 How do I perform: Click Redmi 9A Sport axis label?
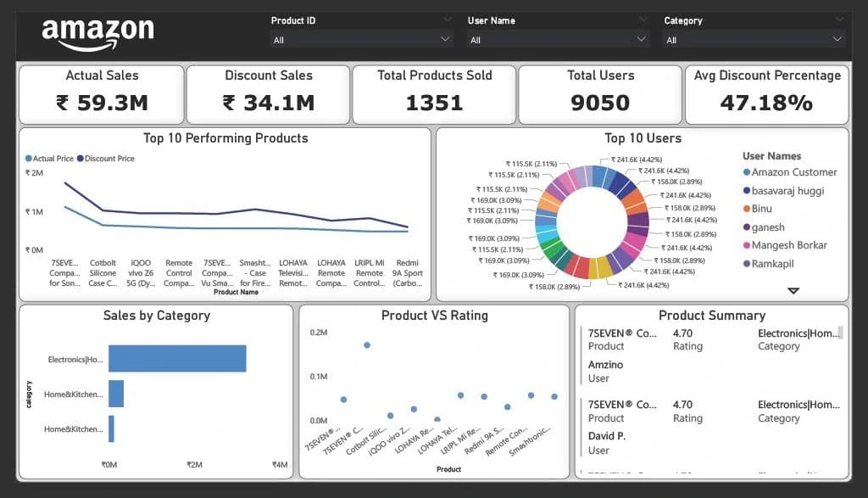tap(408, 273)
